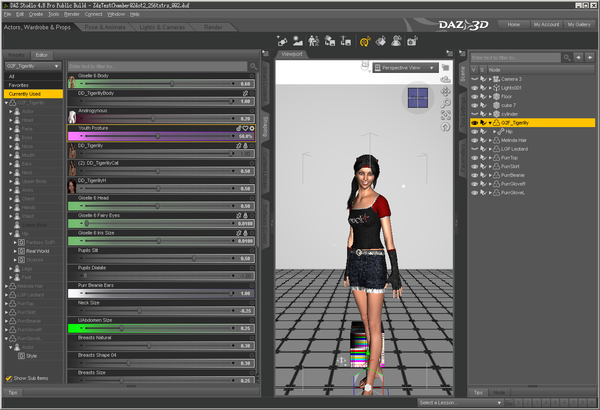Expand the Melinda Hair item in Shaping tree
Screen dimensions: 600x410
point(6,286)
